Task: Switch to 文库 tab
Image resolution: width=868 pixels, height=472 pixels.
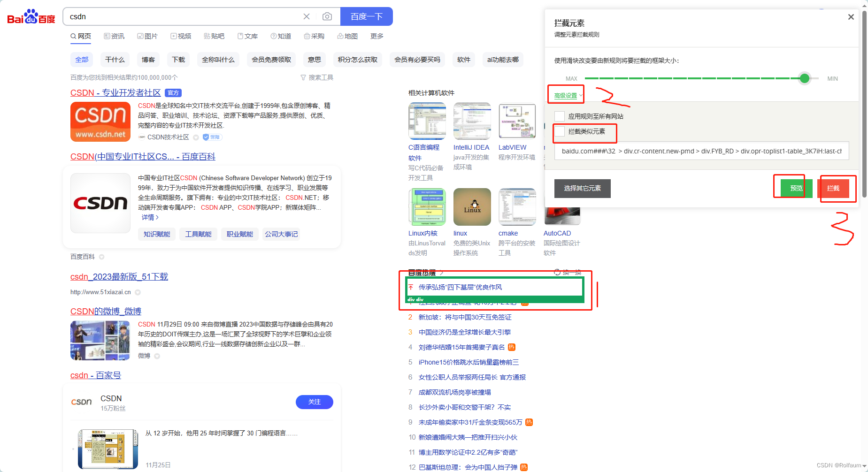Action: coord(247,36)
